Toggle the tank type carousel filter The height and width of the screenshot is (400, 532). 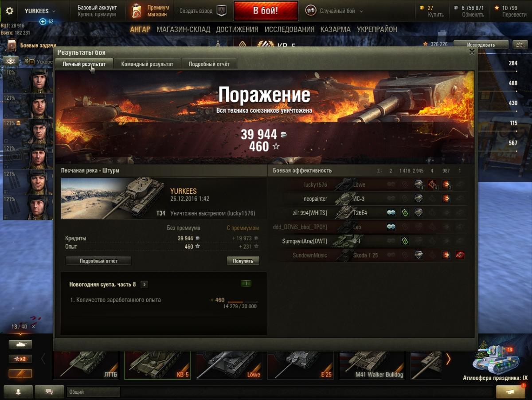pos(20,344)
